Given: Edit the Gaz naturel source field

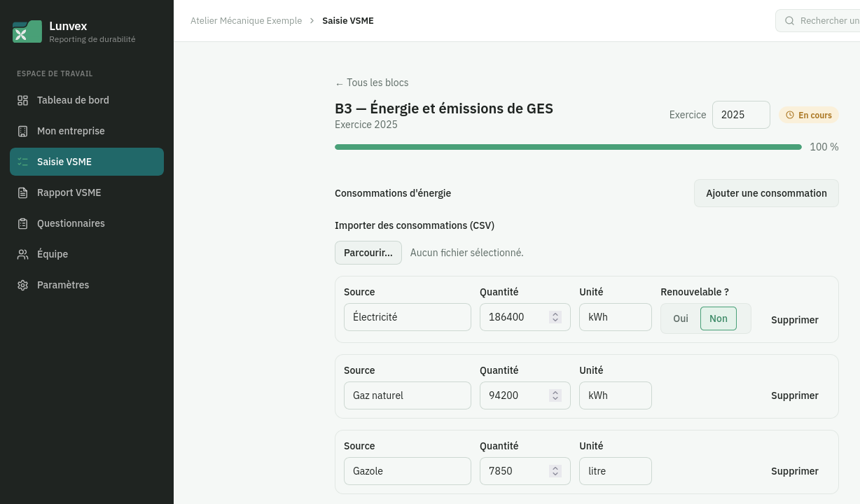Looking at the screenshot, I should [x=408, y=395].
